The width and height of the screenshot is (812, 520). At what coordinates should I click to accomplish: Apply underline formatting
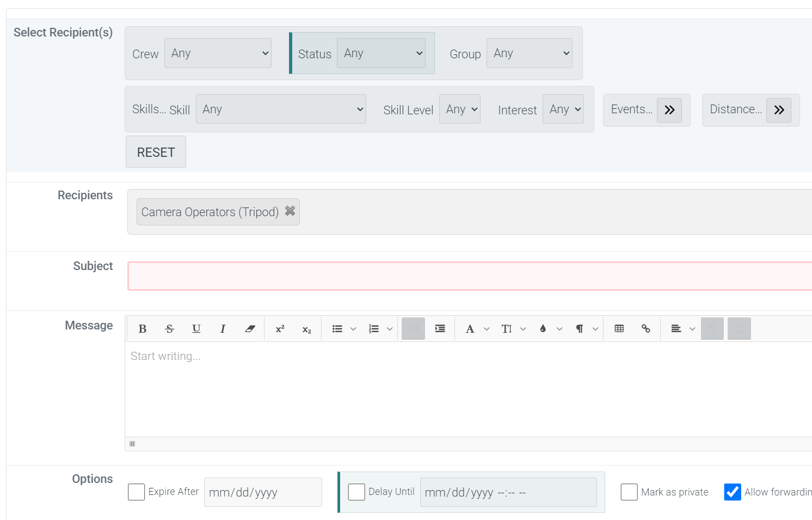(196, 329)
